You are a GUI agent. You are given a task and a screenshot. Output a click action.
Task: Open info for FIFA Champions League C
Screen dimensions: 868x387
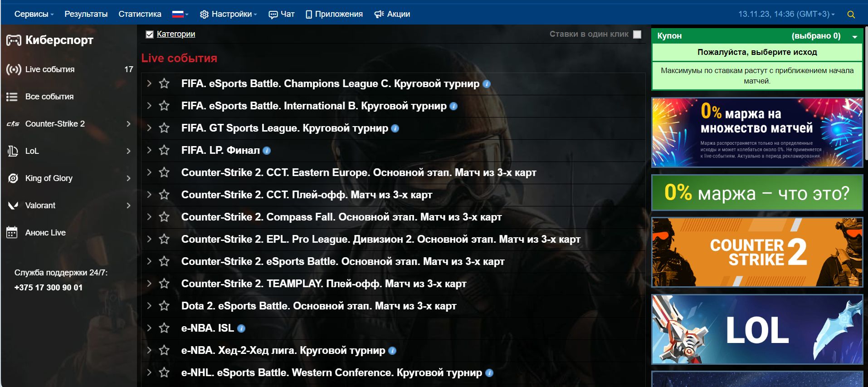point(487,84)
